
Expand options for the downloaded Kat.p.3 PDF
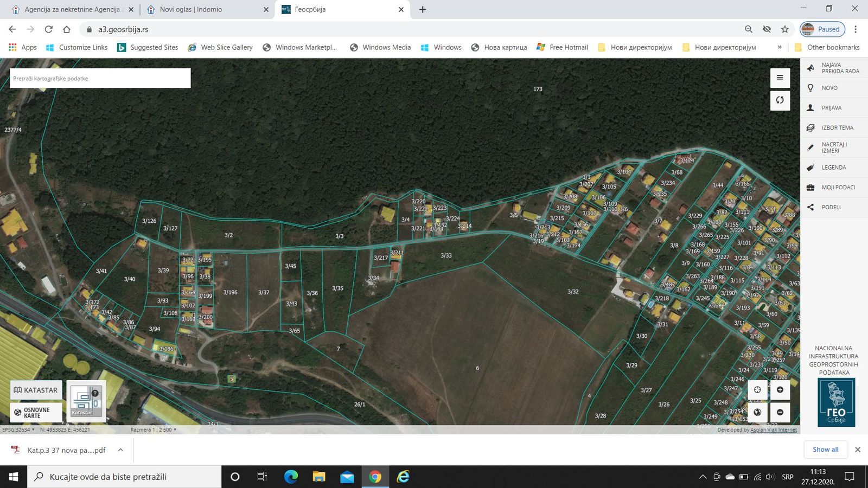(x=120, y=450)
